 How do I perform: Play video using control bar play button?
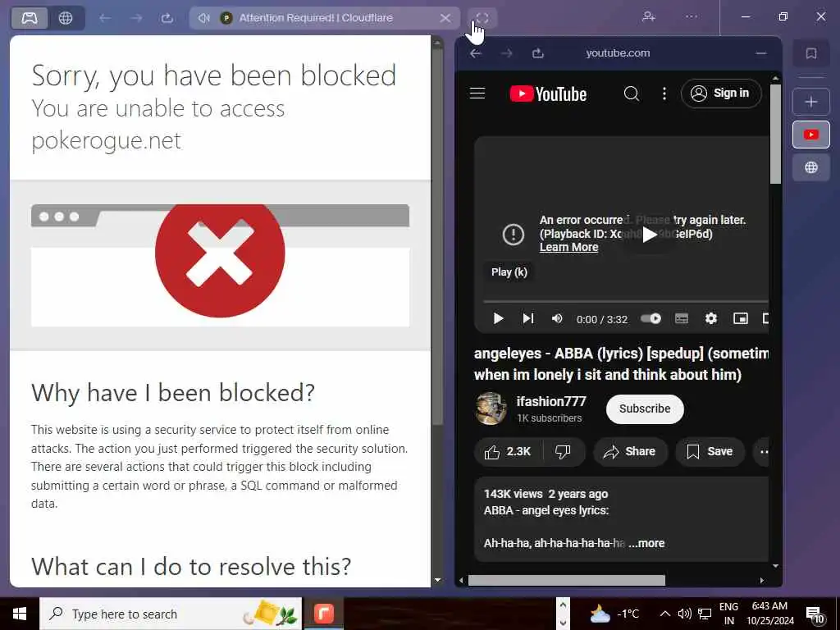(x=498, y=319)
